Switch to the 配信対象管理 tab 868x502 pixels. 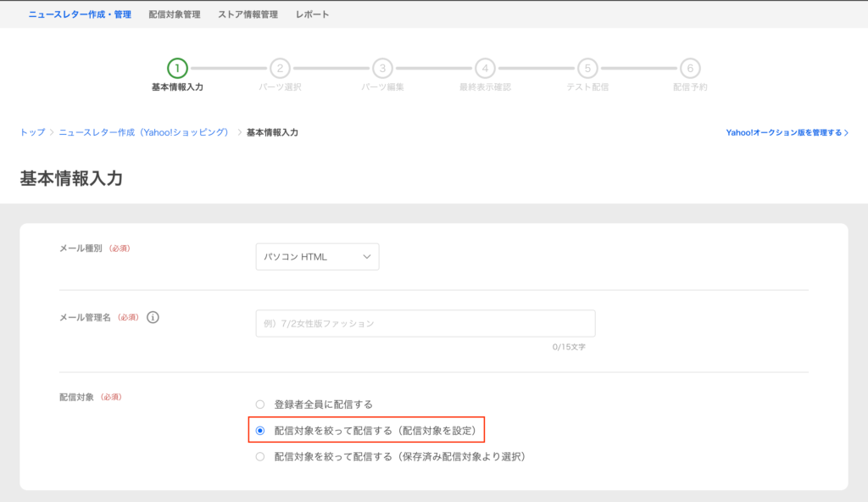click(174, 14)
